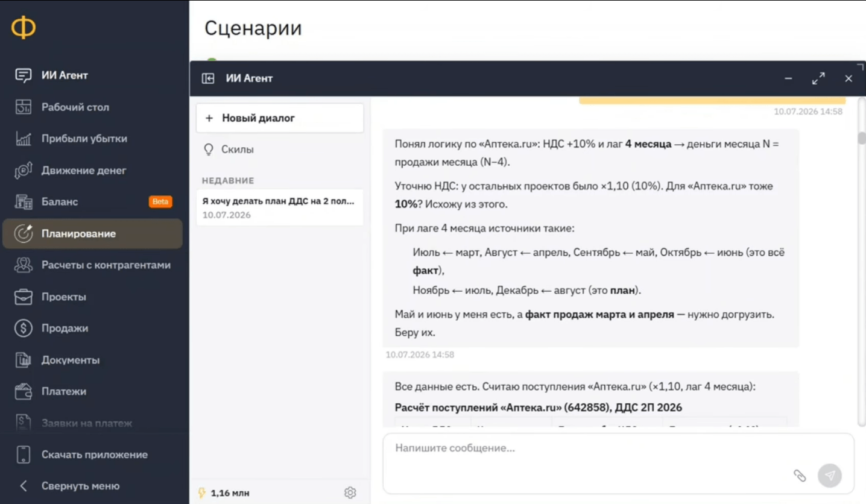This screenshot has height=504, width=866.
Task: Go to Планирование menu item
Action: point(93,233)
